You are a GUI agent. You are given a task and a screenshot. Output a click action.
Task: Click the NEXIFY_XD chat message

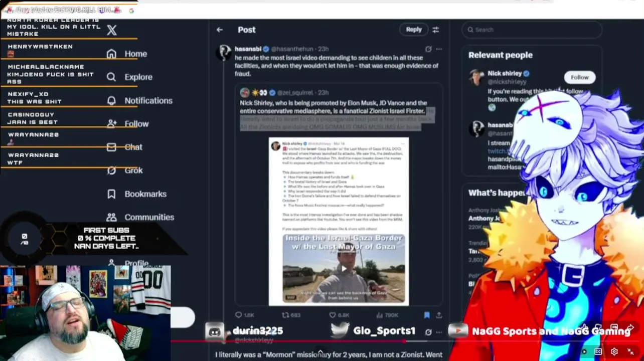35,98
